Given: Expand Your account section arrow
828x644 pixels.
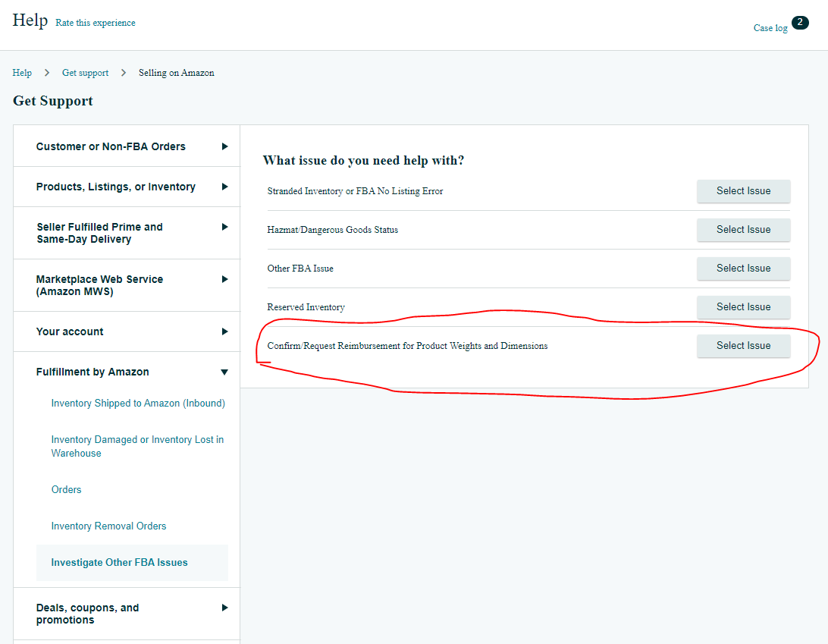Looking at the screenshot, I should [224, 331].
